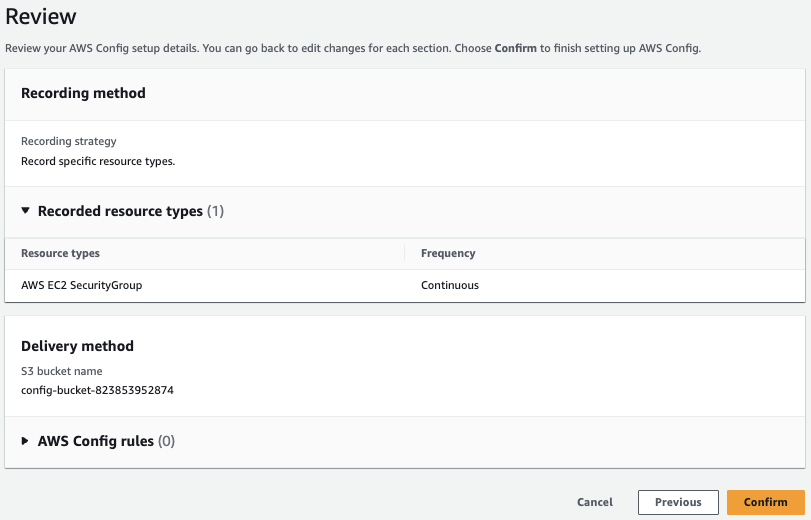This screenshot has width=811, height=520.
Task: Click the (1) count beside Recorded resource types
Action: (216, 212)
